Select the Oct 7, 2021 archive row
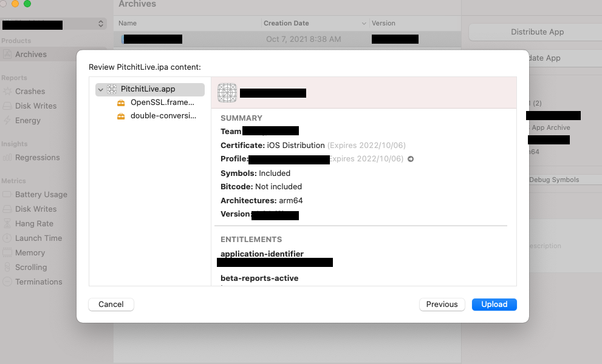 (287, 39)
